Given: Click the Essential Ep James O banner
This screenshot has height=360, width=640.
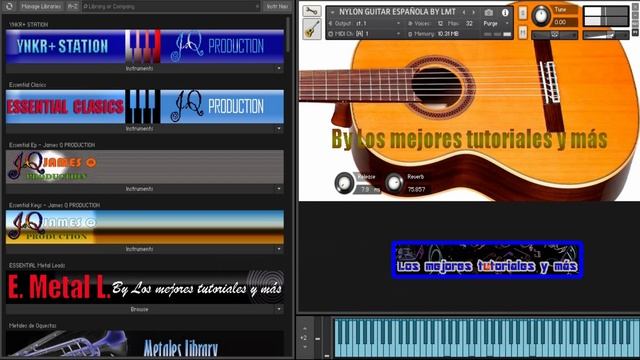Looking at the screenshot, I should coord(145,167).
